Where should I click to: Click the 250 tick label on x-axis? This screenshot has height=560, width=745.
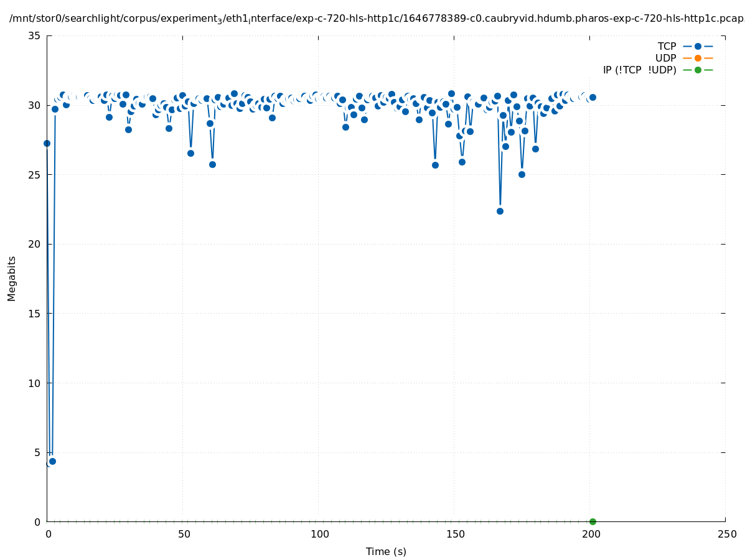coord(726,534)
